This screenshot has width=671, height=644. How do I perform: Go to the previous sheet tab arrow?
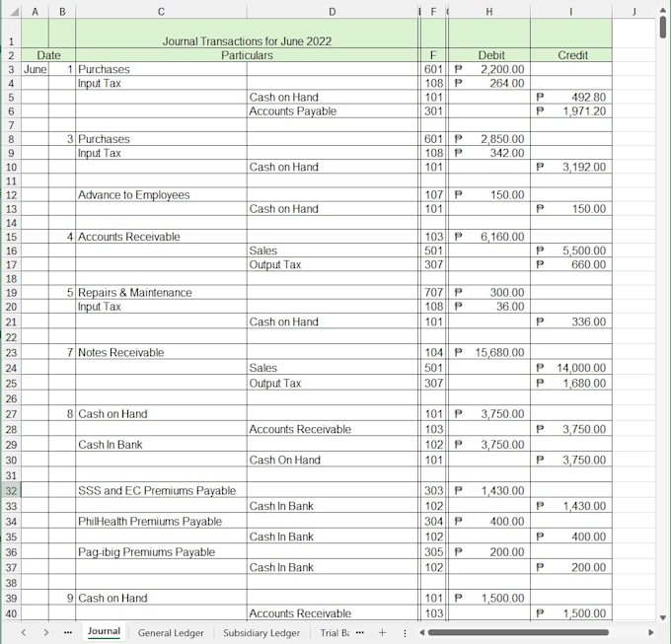pos(24,632)
